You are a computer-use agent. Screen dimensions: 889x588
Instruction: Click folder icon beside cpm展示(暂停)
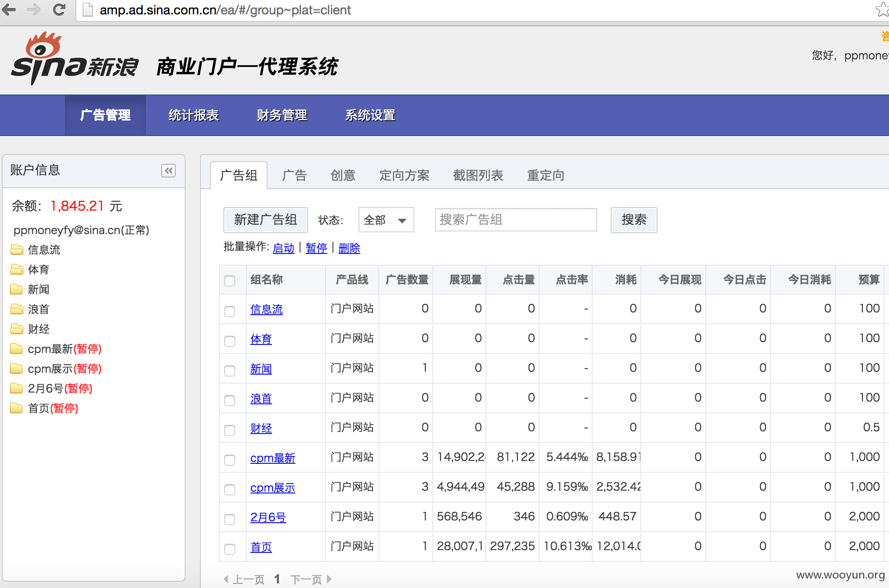(17, 368)
